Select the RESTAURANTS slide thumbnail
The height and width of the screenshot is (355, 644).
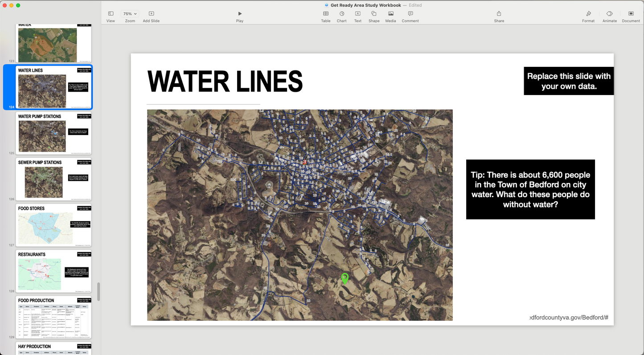coord(53,271)
